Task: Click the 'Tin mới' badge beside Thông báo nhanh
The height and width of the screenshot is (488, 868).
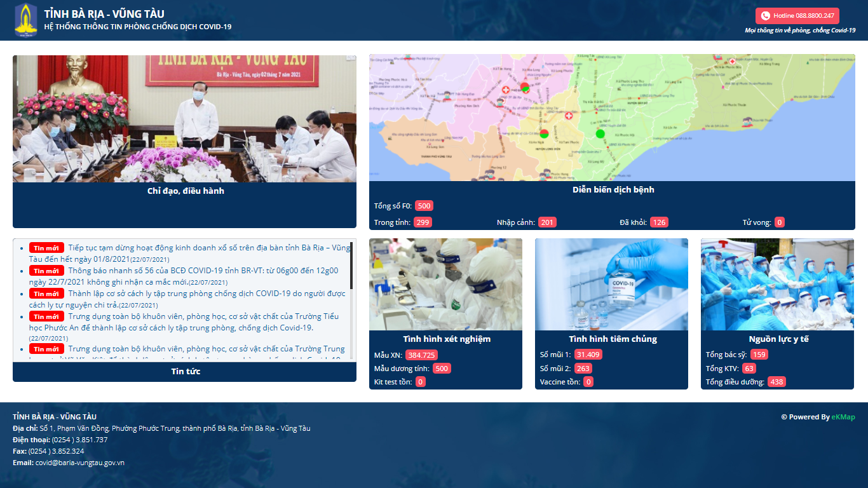Action: pyautogui.click(x=46, y=271)
